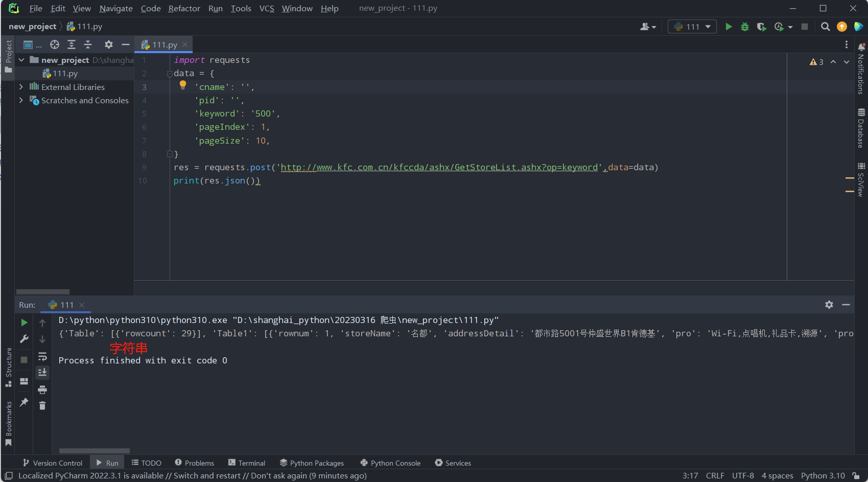Open Project view mode dropdown
This screenshot has width=868, height=482.
point(32,44)
